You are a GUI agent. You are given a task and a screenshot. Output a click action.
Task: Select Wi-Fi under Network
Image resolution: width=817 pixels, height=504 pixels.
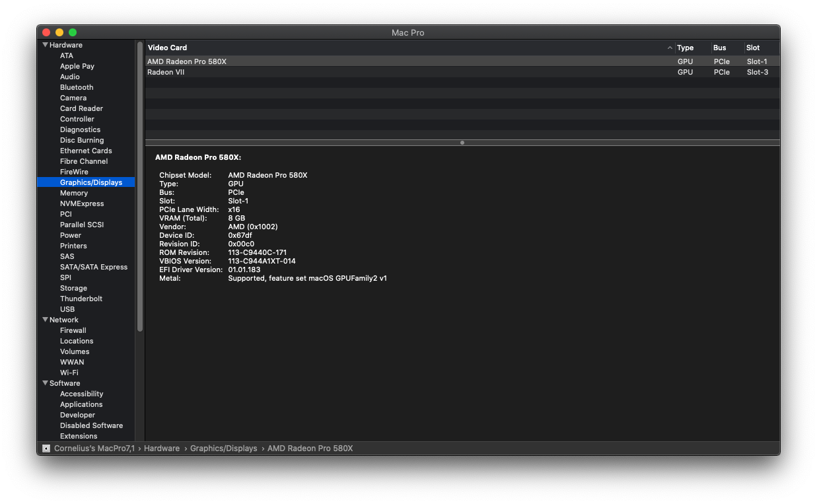point(69,373)
